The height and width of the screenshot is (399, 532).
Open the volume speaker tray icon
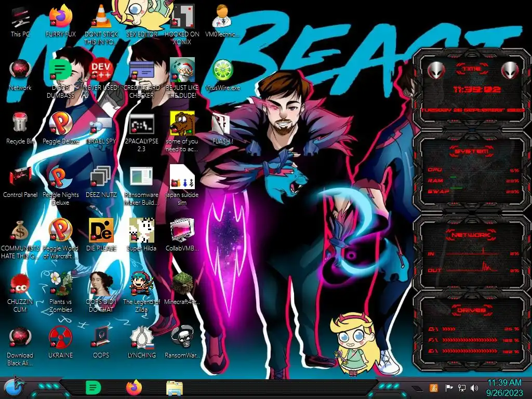[x=474, y=388]
